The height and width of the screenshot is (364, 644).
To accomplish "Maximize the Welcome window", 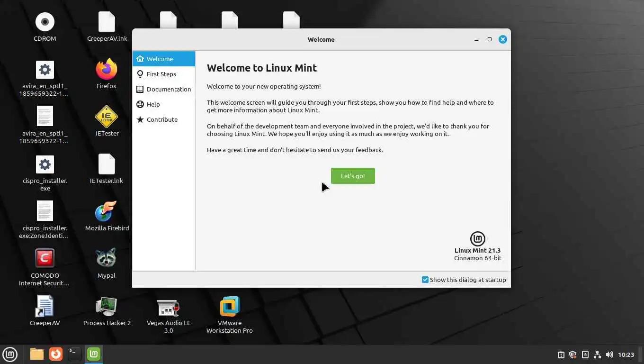I will pyautogui.click(x=490, y=39).
